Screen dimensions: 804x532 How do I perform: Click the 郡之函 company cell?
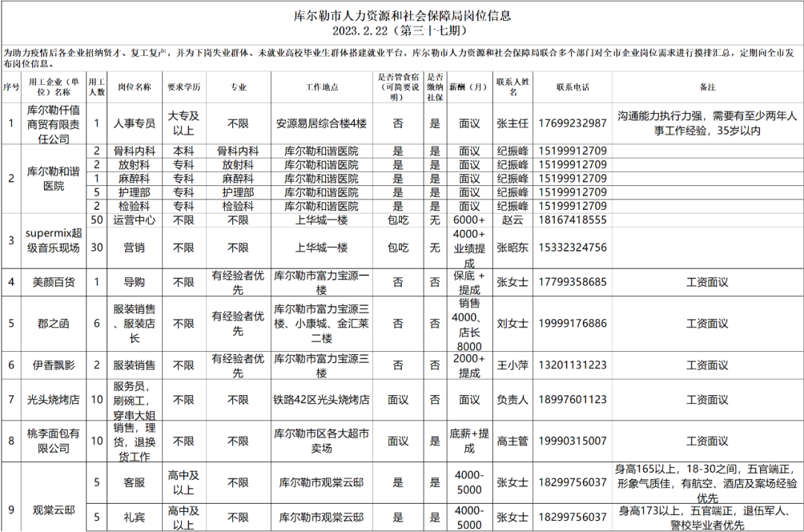54,324
